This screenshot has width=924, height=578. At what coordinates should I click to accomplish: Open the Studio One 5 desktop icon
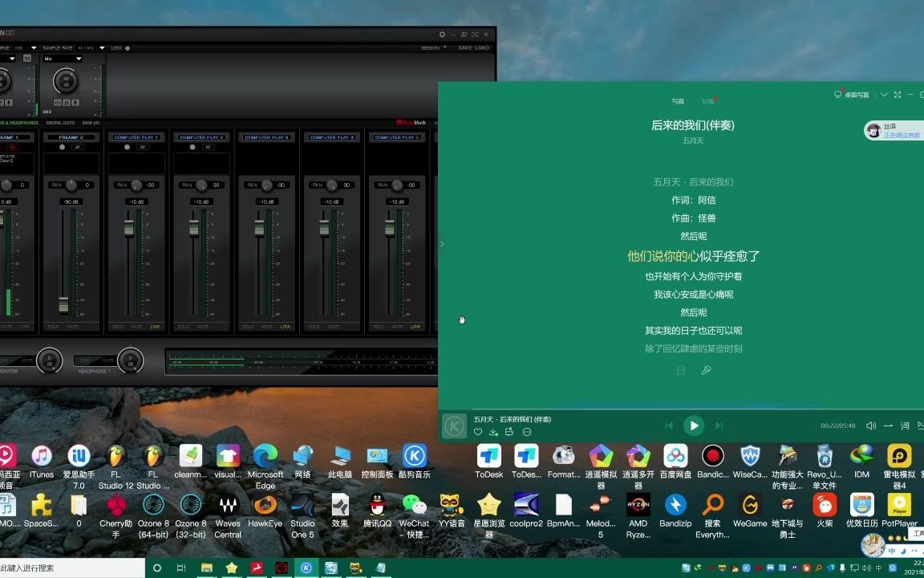302,517
